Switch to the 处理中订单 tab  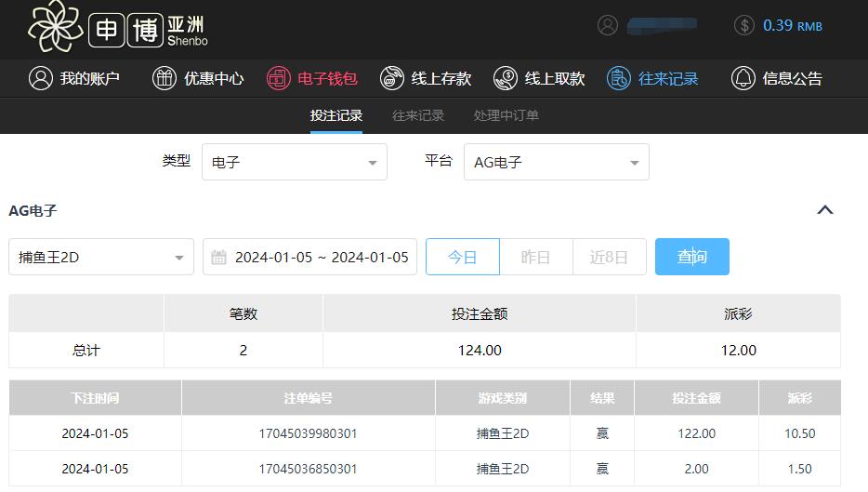[506, 115]
